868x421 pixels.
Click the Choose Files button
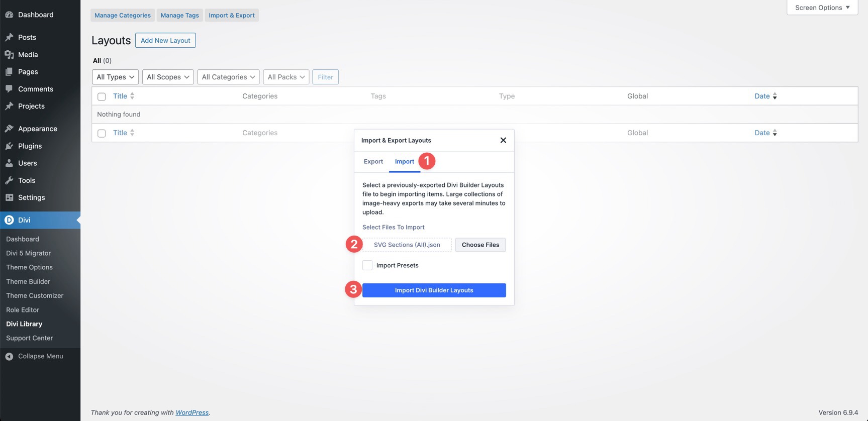[480, 245]
